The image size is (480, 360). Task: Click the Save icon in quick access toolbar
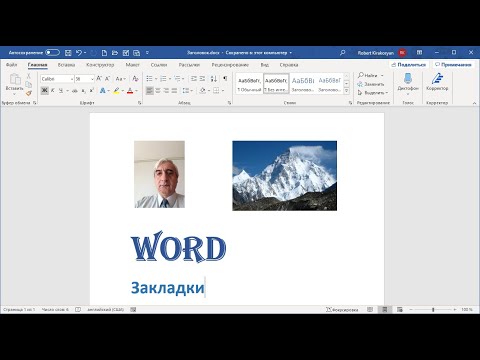pyautogui.click(x=68, y=53)
